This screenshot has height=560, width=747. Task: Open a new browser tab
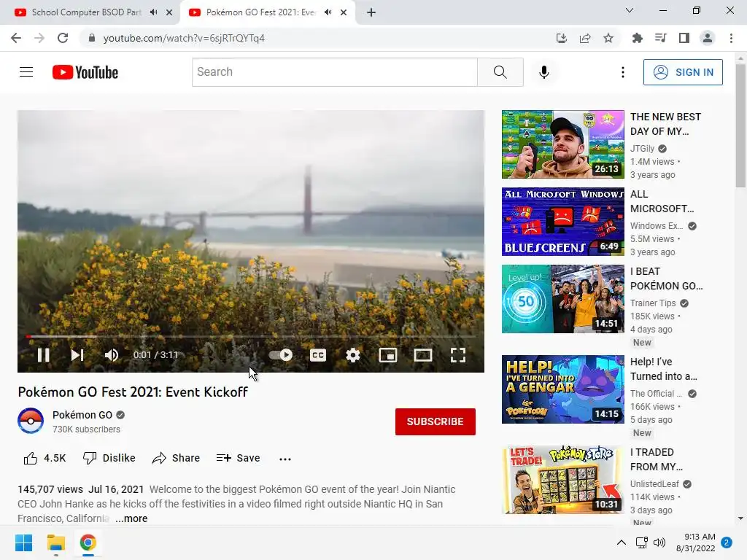pos(371,12)
